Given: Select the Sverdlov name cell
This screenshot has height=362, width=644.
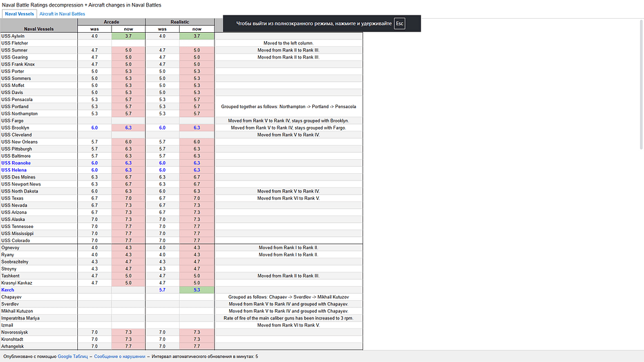Looking at the screenshot, I should [x=39, y=304].
